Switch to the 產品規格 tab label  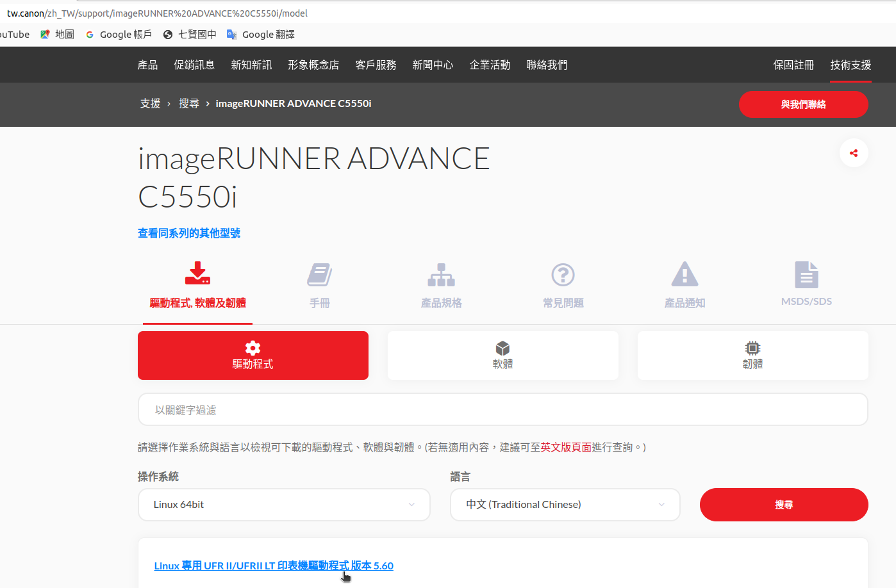(441, 303)
